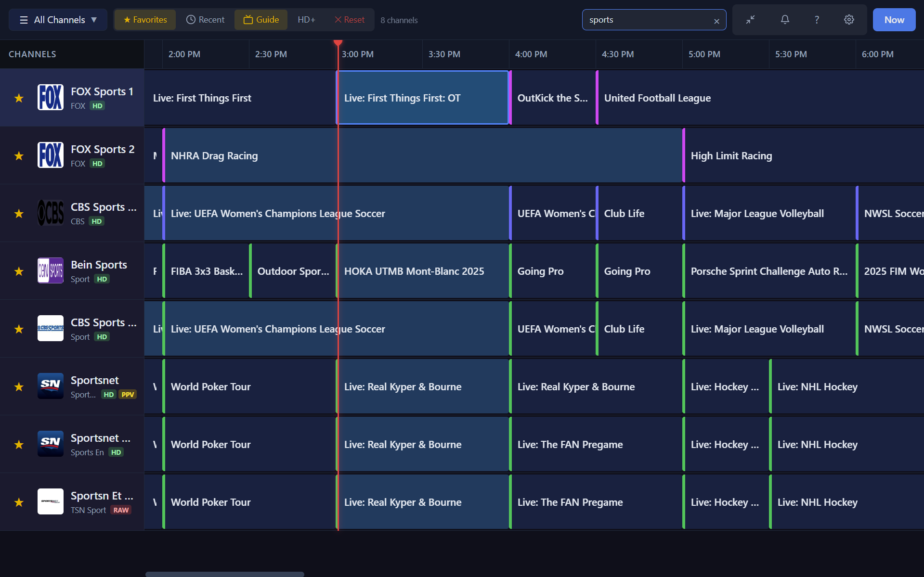The width and height of the screenshot is (924, 577).
Task: Click the white CBS Sports logo
Action: coord(51,328)
